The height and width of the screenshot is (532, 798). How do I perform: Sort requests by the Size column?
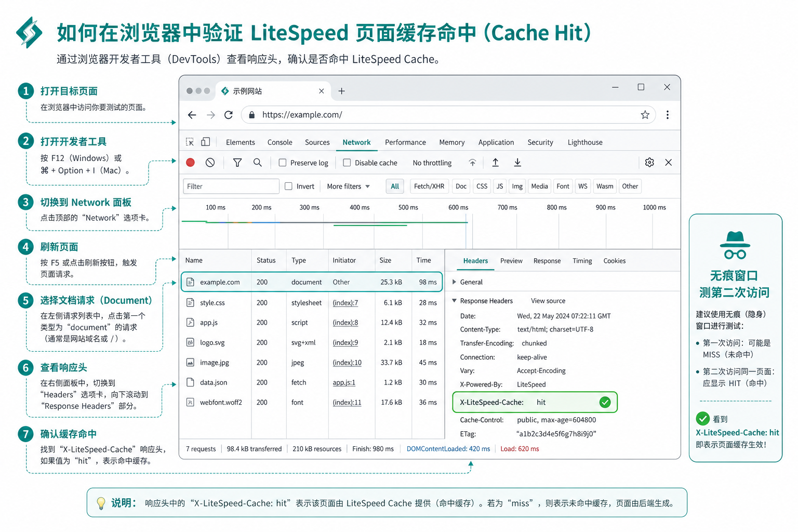(385, 260)
